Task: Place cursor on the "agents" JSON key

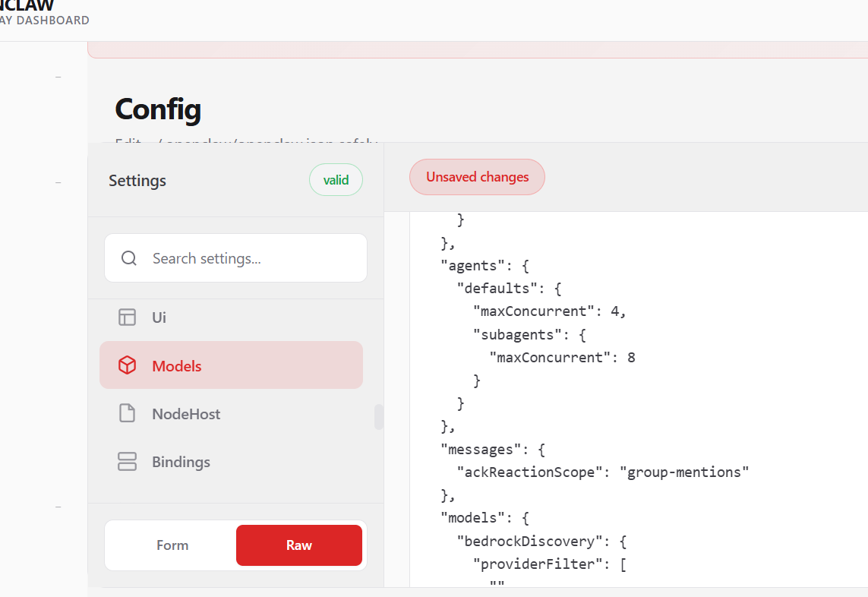Action: coord(472,266)
